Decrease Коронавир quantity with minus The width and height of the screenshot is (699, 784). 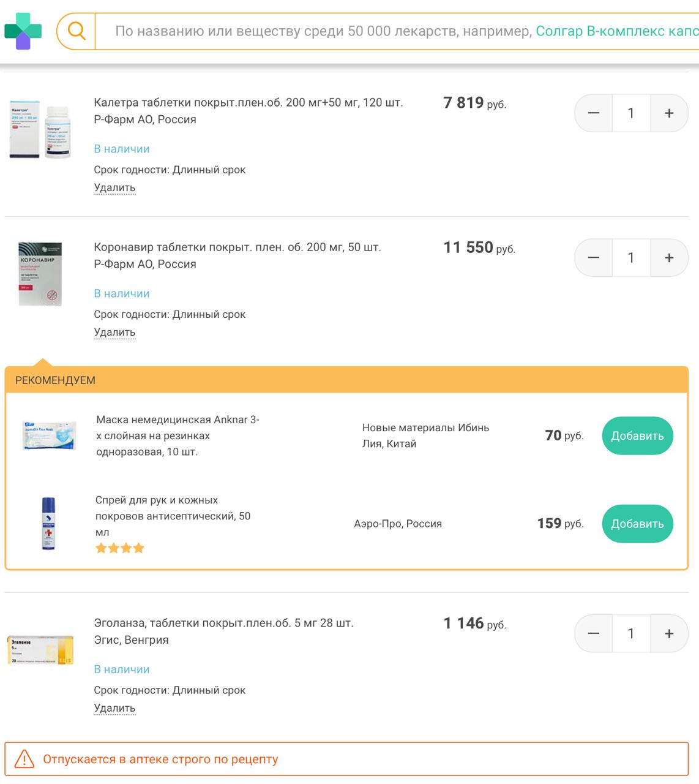coord(594,258)
